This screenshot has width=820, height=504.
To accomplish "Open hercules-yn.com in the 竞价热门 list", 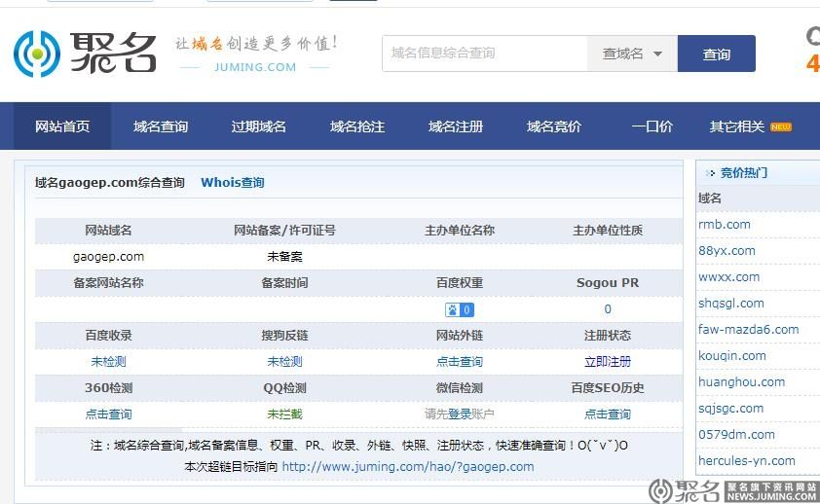I will point(747,460).
